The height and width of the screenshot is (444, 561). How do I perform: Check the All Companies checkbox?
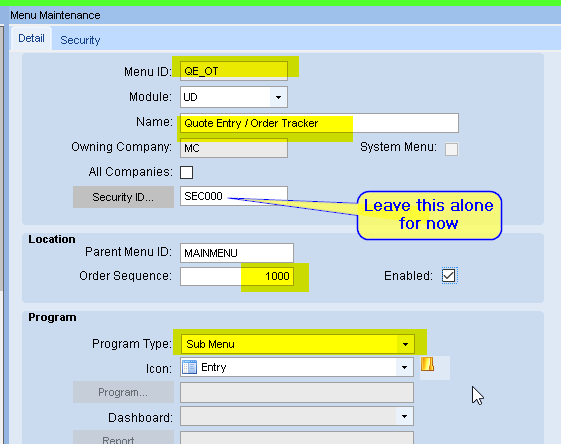(186, 172)
